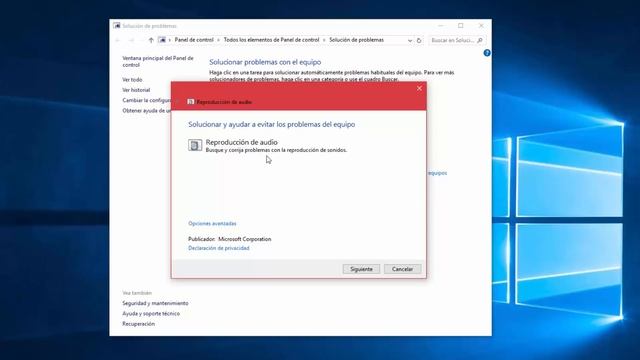The image size is (640, 360).
Task: Refresh the Control Panel address bar
Action: [419, 40]
